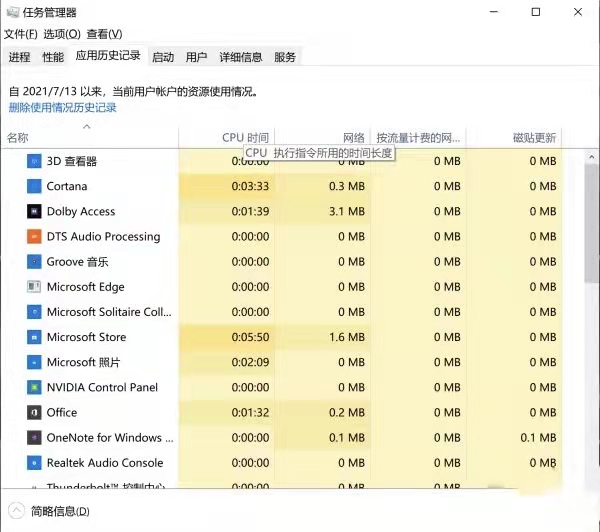This screenshot has height=532, width=600.
Task: Sort by the 磁贴更新 column header
Action: point(514,137)
